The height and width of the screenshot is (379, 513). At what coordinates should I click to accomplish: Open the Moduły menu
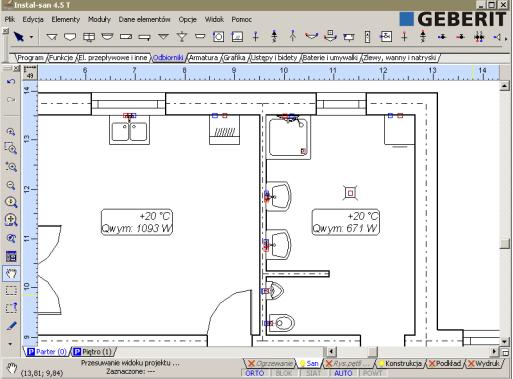(99, 19)
